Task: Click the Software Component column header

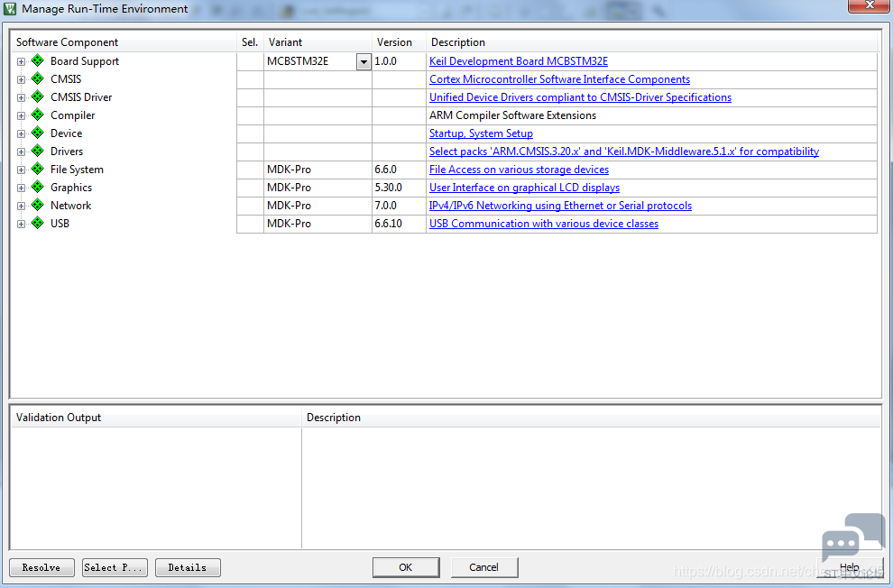Action: click(x=123, y=42)
